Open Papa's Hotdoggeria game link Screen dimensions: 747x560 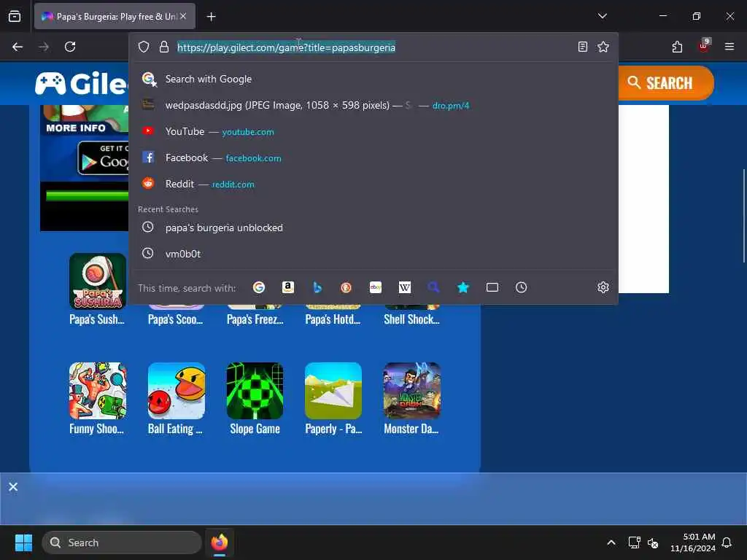333,319
